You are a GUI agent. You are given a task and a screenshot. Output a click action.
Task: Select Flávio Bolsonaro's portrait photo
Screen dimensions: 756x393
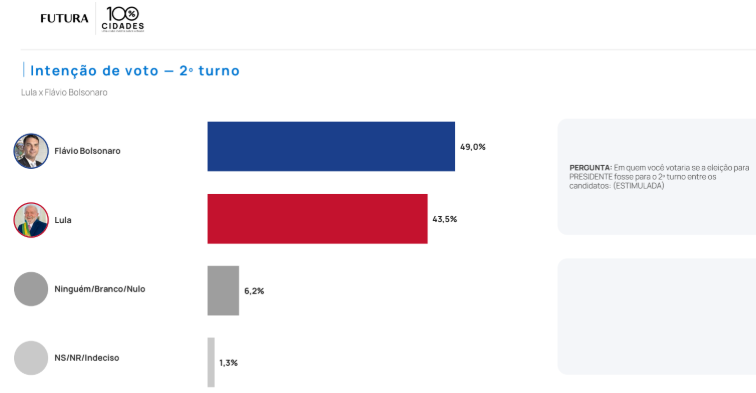click(x=31, y=151)
